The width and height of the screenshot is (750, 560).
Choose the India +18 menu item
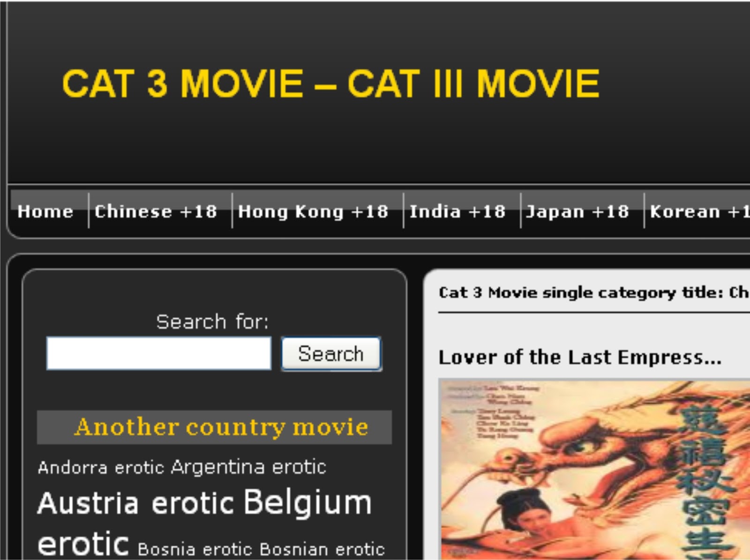[x=457, y=212]
